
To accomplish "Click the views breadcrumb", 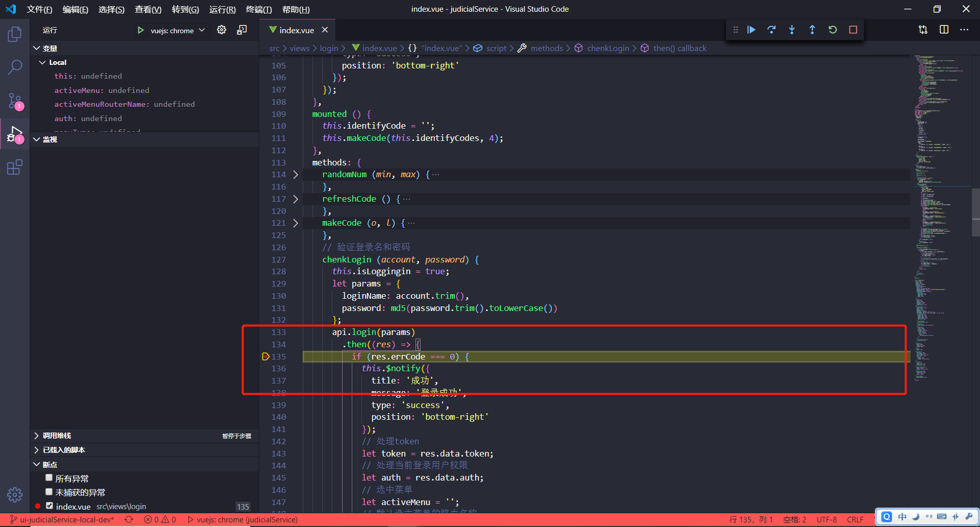I will pos(300,49).
